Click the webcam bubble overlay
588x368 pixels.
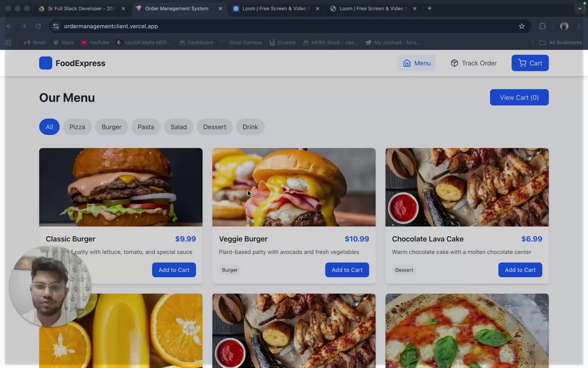(x=50, y=287)
